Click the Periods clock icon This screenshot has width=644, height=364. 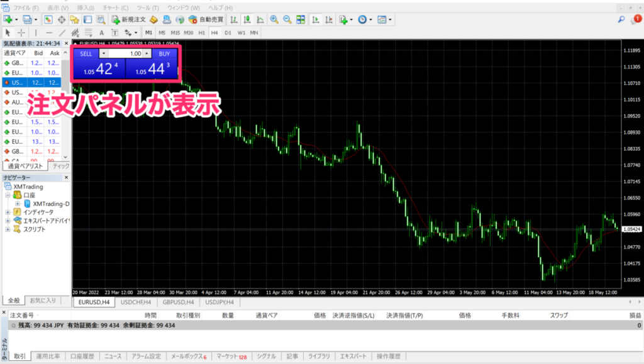[x=362, y=19]
